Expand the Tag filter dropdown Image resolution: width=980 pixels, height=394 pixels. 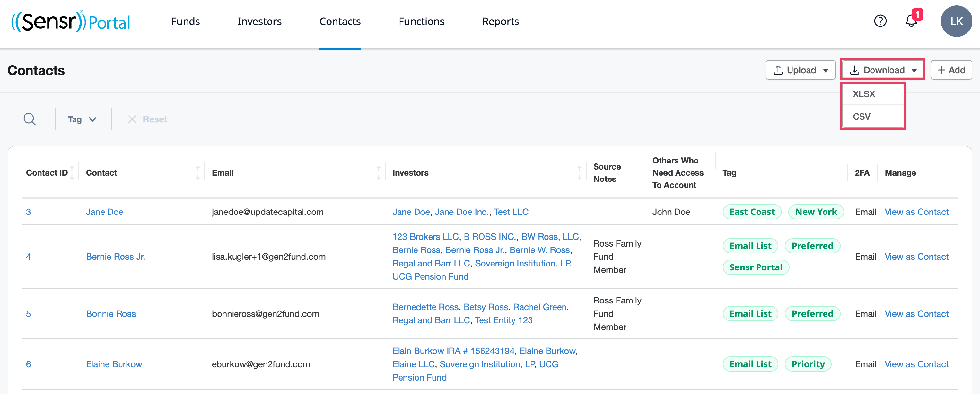[82, 120]
